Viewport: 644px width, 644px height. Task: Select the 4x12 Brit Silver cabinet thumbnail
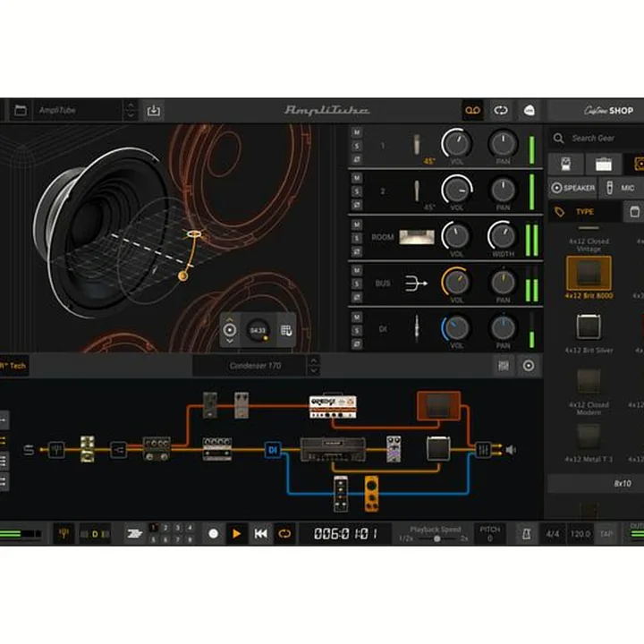click(x=589, y=327)
